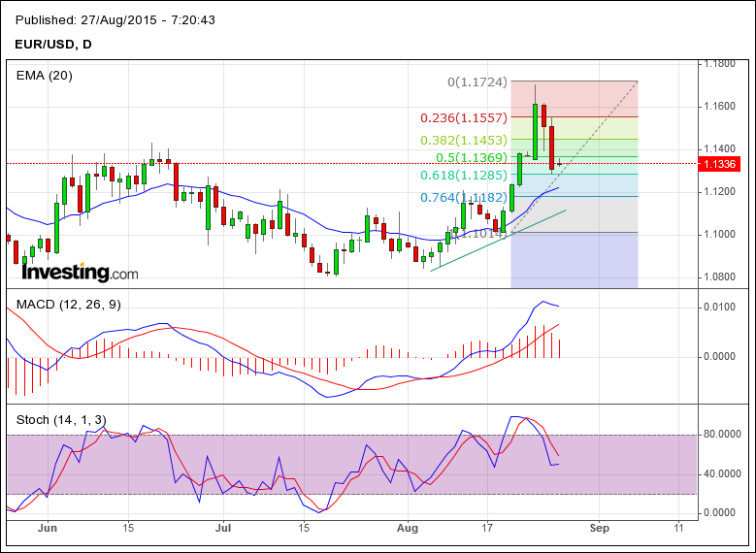Viewport: 756px width, 553px height.
Task: Click the 1.1000 price axis label
Action: point(719,235)
